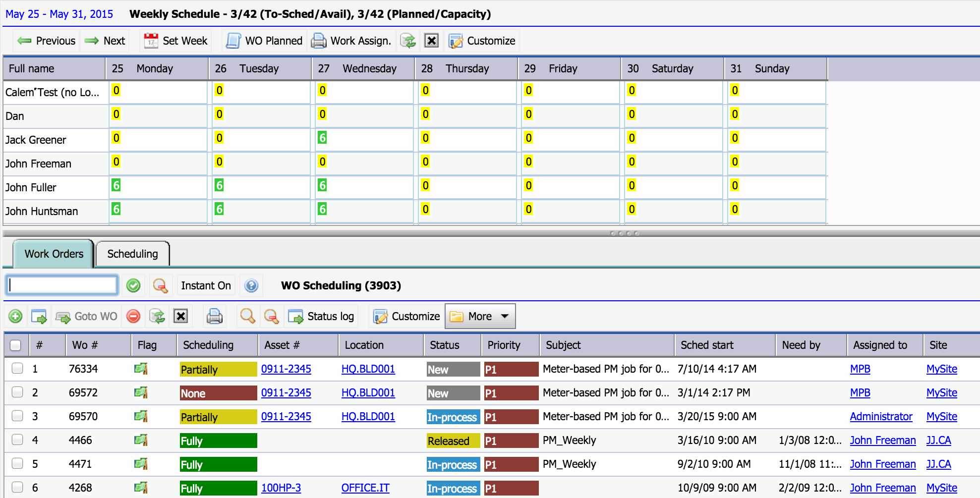Toggle the Instant On search option
Screen dimensions: 980x498
click(x=206, y=285)
